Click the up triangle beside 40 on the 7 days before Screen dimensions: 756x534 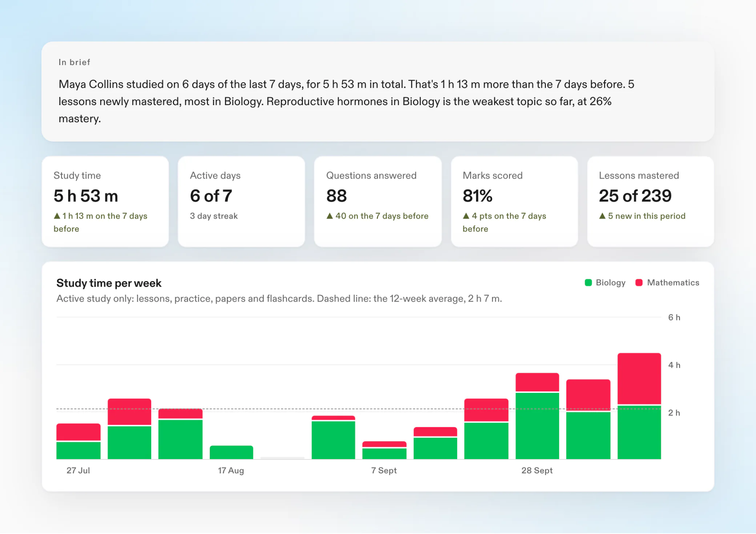click(x=330, y=216)
